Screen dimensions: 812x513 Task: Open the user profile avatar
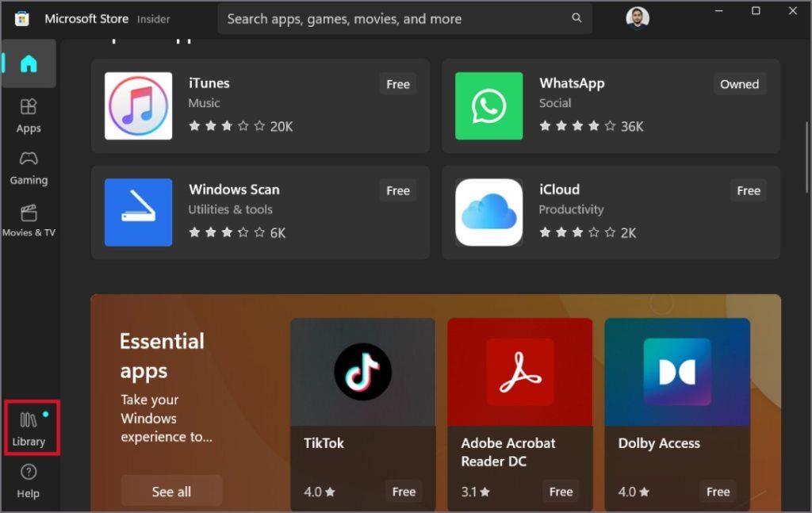[x=638, y=18]
